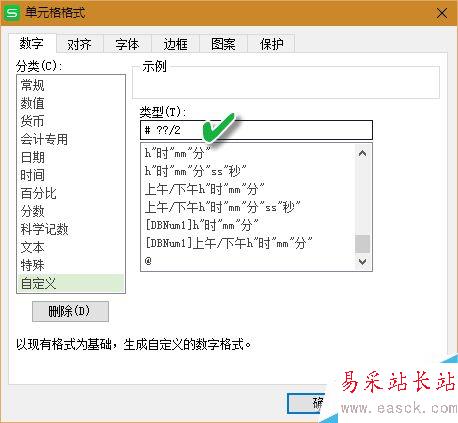
Task: Select format h"时"mm"分" in type list
Action: point(248,153)
